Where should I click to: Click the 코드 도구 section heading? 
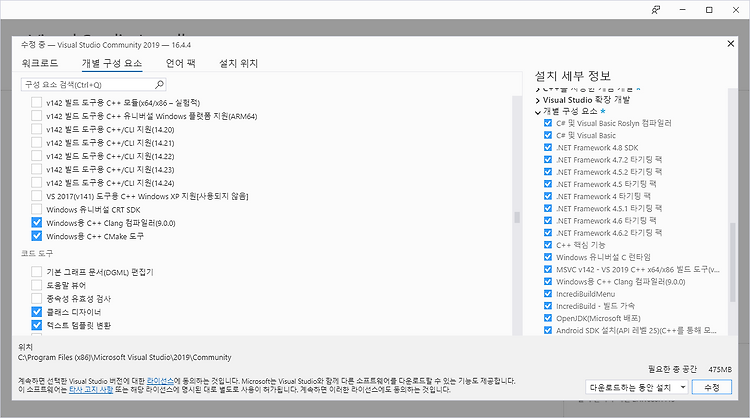coord(37,253)
